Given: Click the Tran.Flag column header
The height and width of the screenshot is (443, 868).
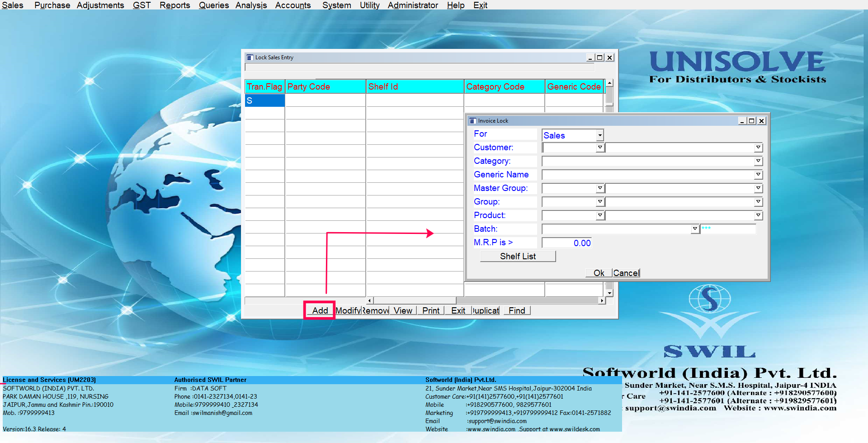Looking at the screenshot, I should [x=264, y=86].
